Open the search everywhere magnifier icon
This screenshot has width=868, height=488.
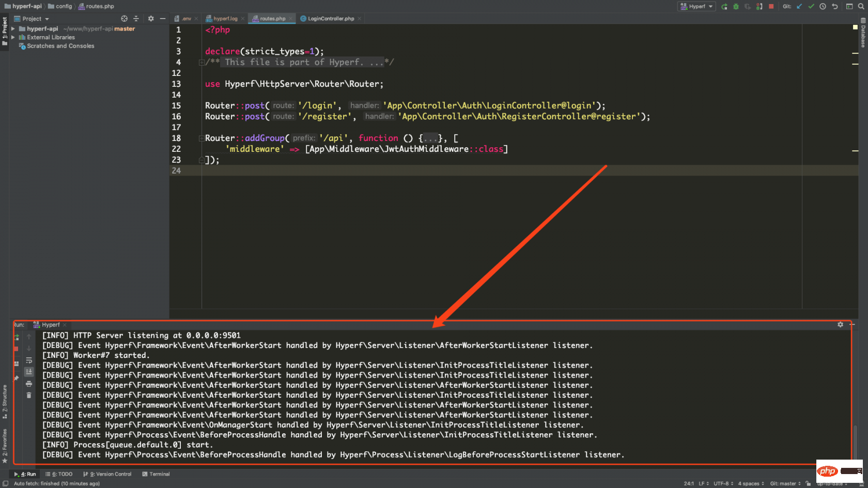point(861,6)
